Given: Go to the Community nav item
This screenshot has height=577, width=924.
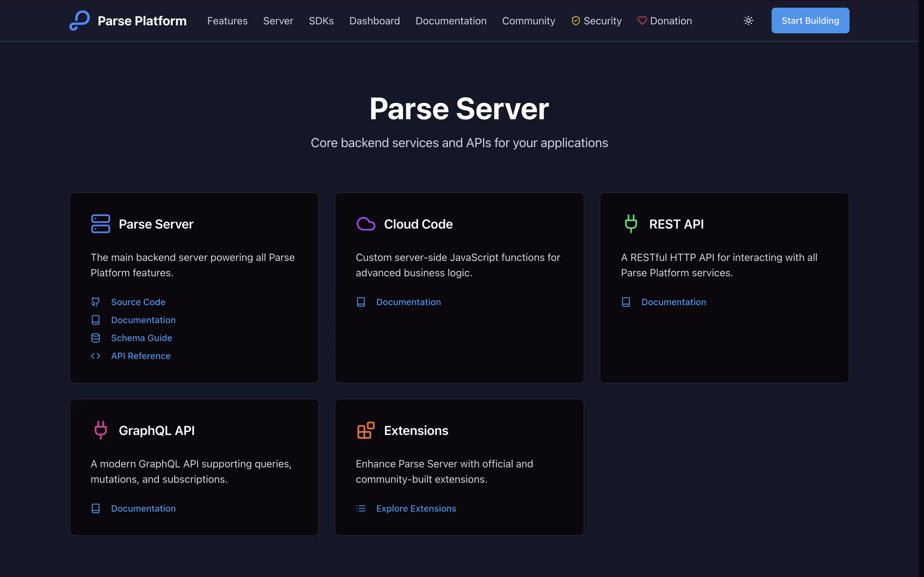Looking at the screenshot, I should coord(528,21).
